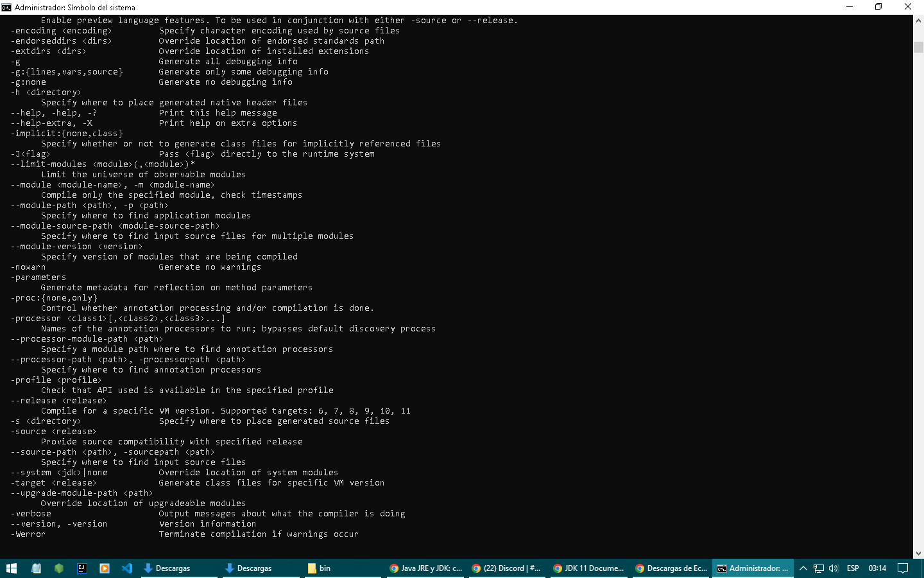Click the '--limit-modules' option line

[103, 164]
